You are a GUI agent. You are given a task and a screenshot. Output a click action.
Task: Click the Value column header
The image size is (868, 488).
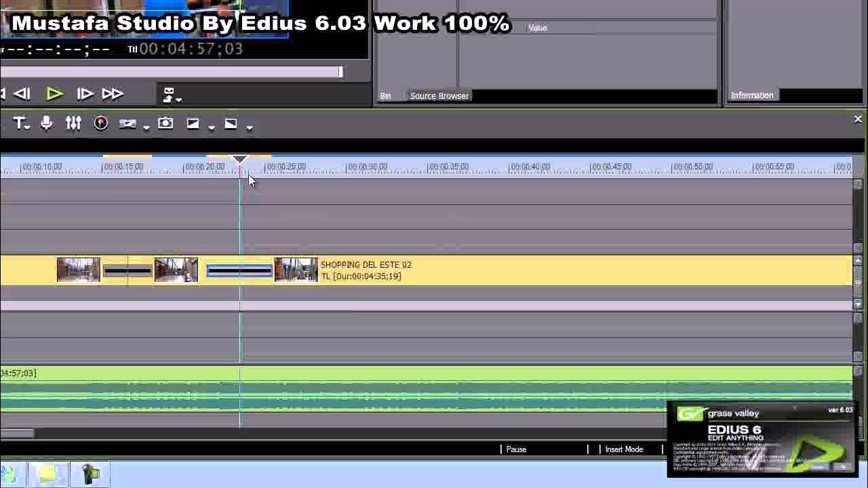538,28
